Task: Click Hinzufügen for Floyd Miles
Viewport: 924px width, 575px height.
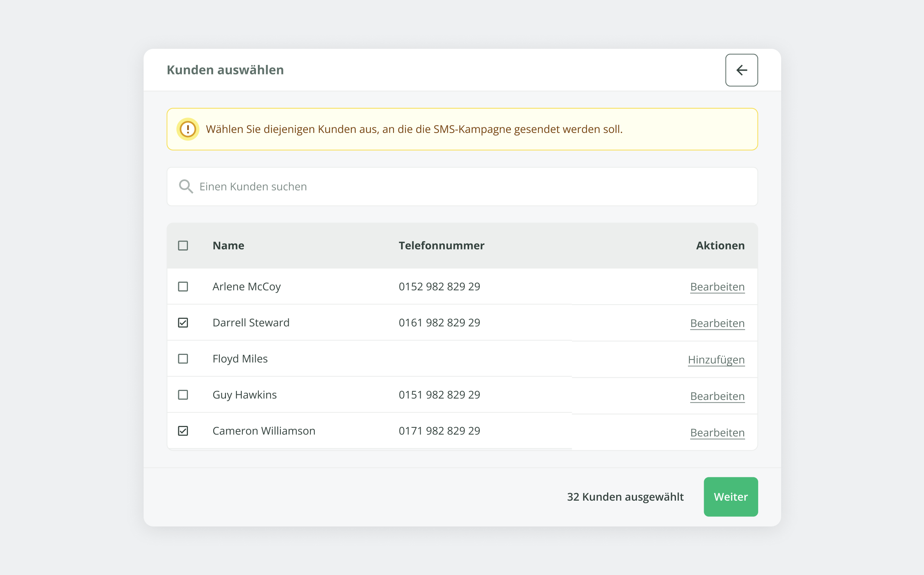Action: [x=716, y=360]
